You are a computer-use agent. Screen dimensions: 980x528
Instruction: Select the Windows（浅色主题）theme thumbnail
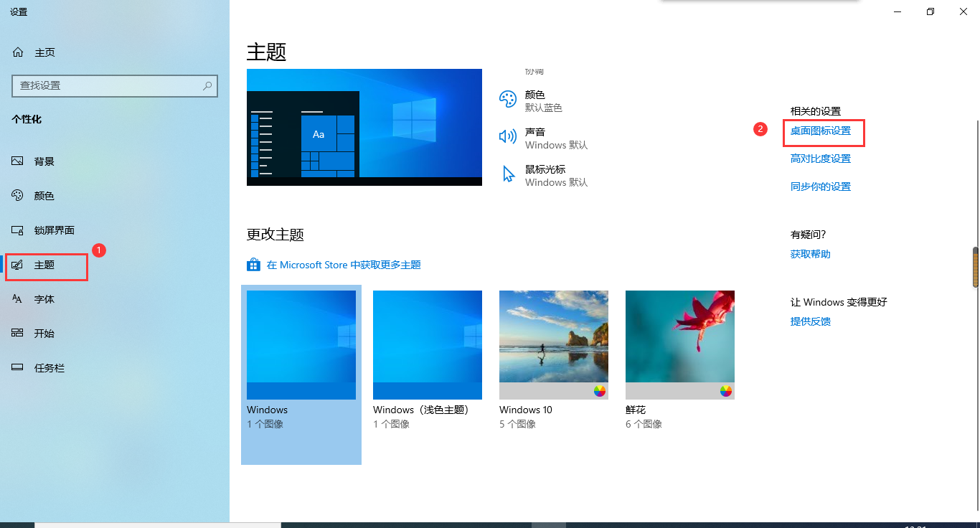pos(428,345)
